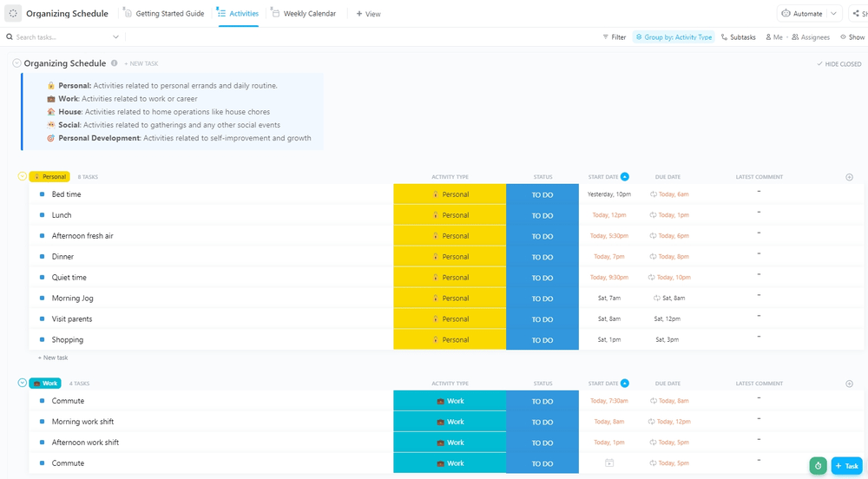Toggle status square for Bed time task

click(x=42, y=194)
